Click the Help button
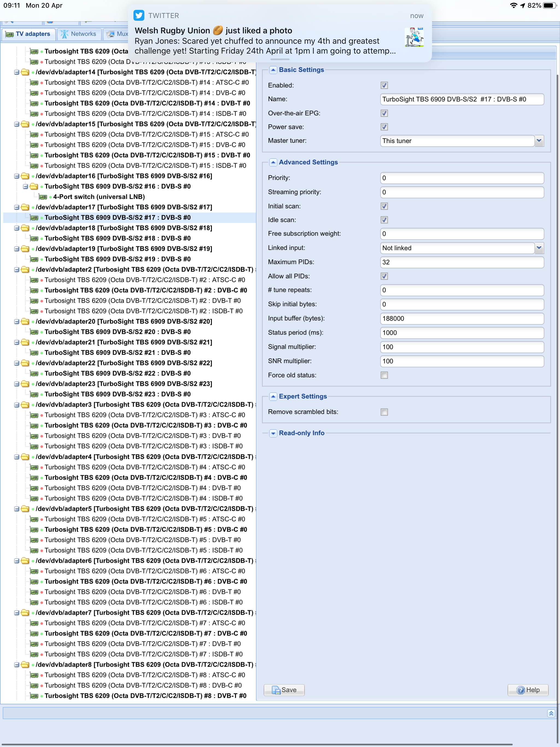Image resolution: width=560 pixels, height=747 pixels. click(528, 690)
